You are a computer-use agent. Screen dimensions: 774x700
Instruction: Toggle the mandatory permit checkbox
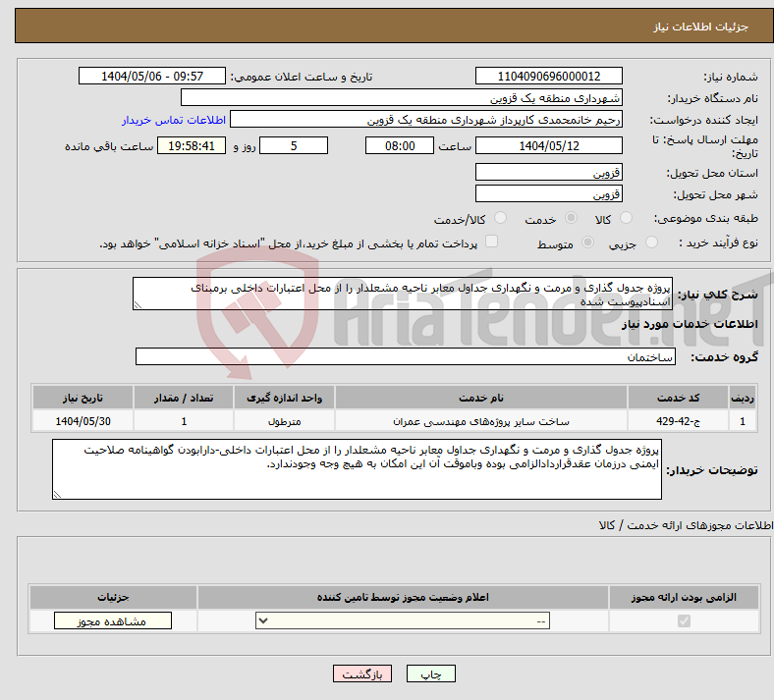pos(685,620)
